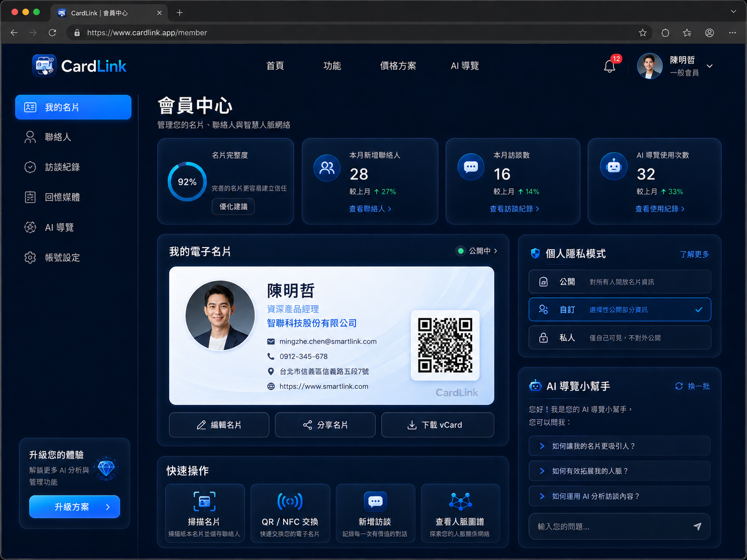Open the browser more options menu
This screenshot has width=747, height=560.
coord(732,32)
